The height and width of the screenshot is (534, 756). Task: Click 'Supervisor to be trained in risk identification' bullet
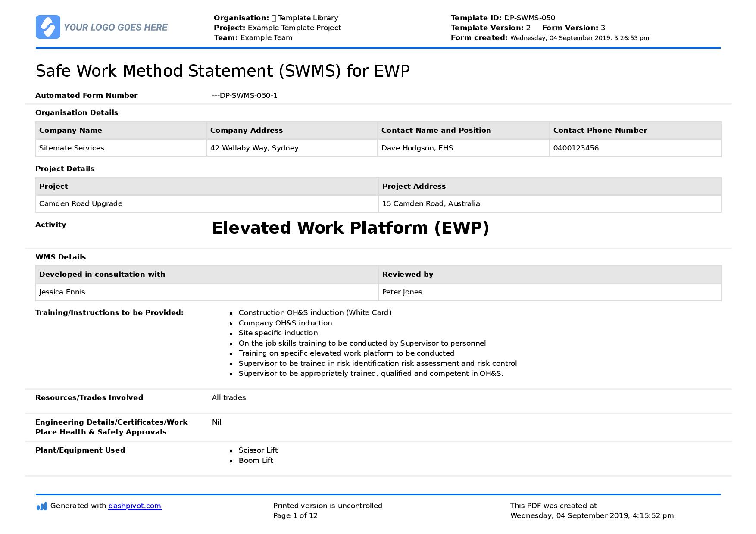point(378,363)
